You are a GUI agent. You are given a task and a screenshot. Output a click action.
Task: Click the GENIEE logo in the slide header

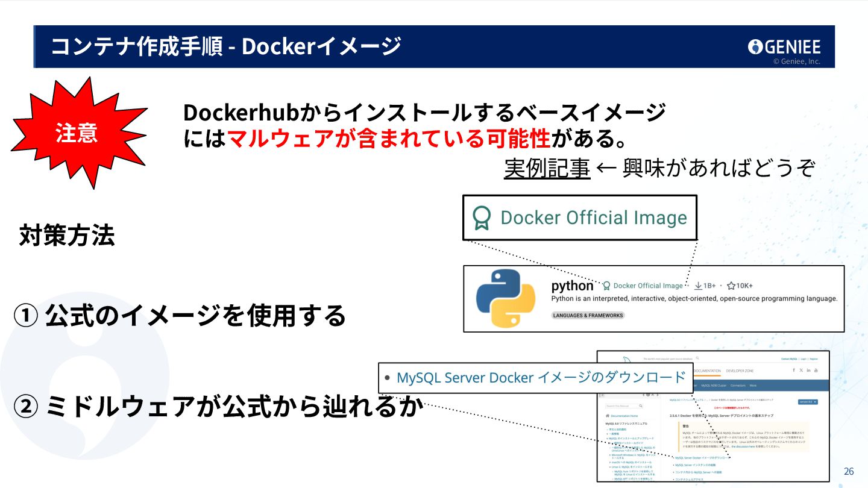pos(784,46)
